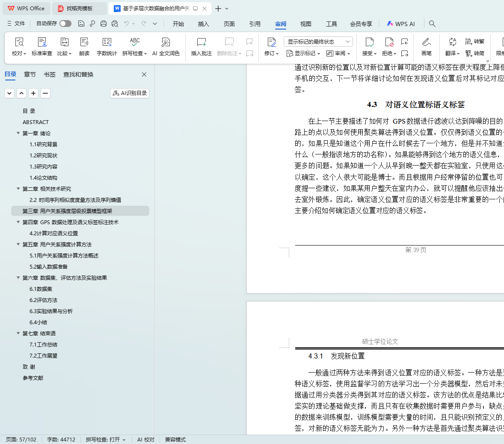Screen dimensions: 504x444
Task: Collapse the 第六章 chapter in outline
Action: click(x=18, y=278)
